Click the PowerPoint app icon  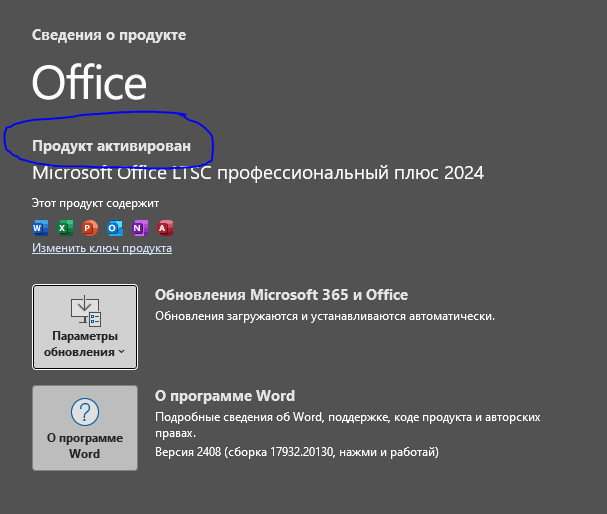pos(90,228)
